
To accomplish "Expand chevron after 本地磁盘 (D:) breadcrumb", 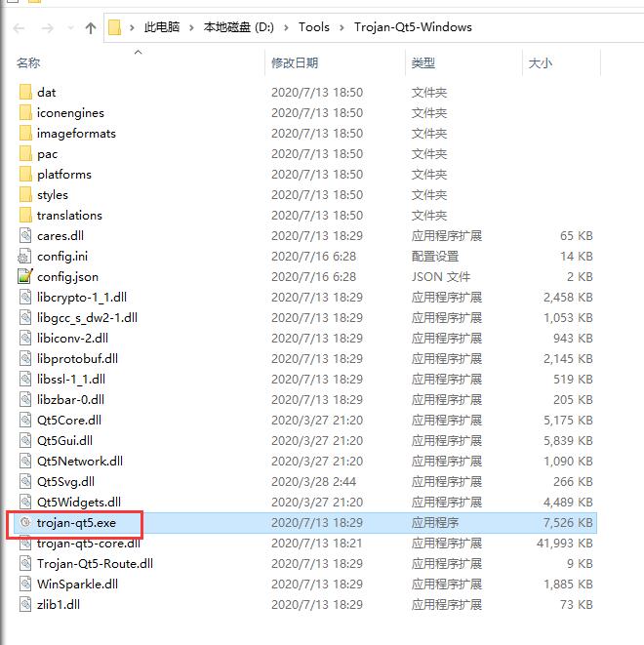I will click(286, 27).
